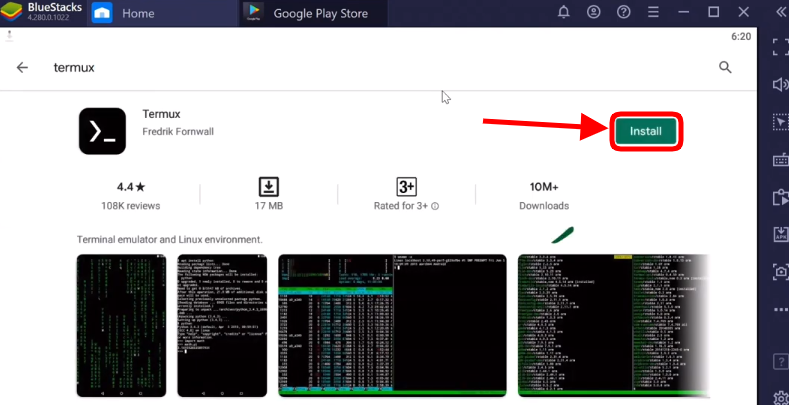This screenshot has width=789, height=405.
Task: Open sidebar keyboard controls icon
Action: click(x=780, y=160)
